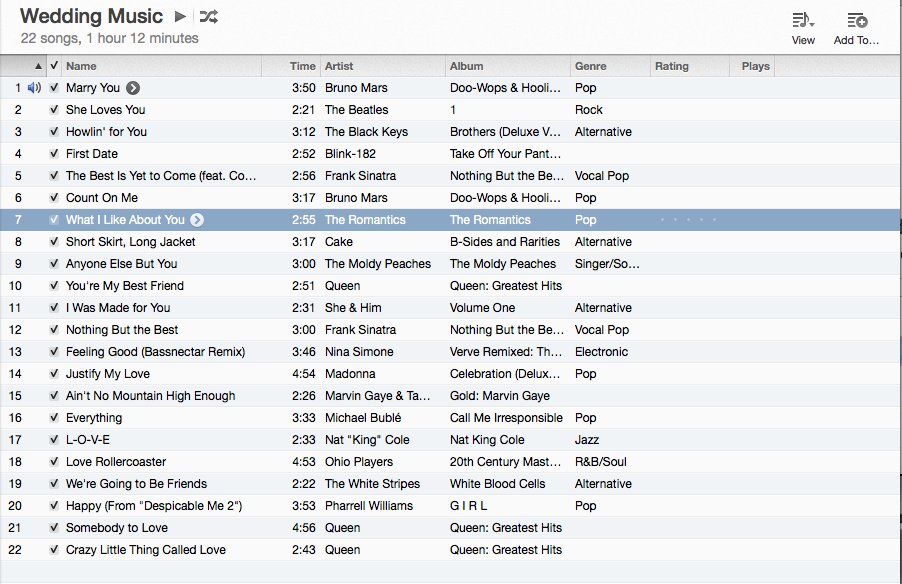Click the Rock genre cell
The height and width of the screenshot is (584, 902).
pyautogui.click(x=588, y=110)
